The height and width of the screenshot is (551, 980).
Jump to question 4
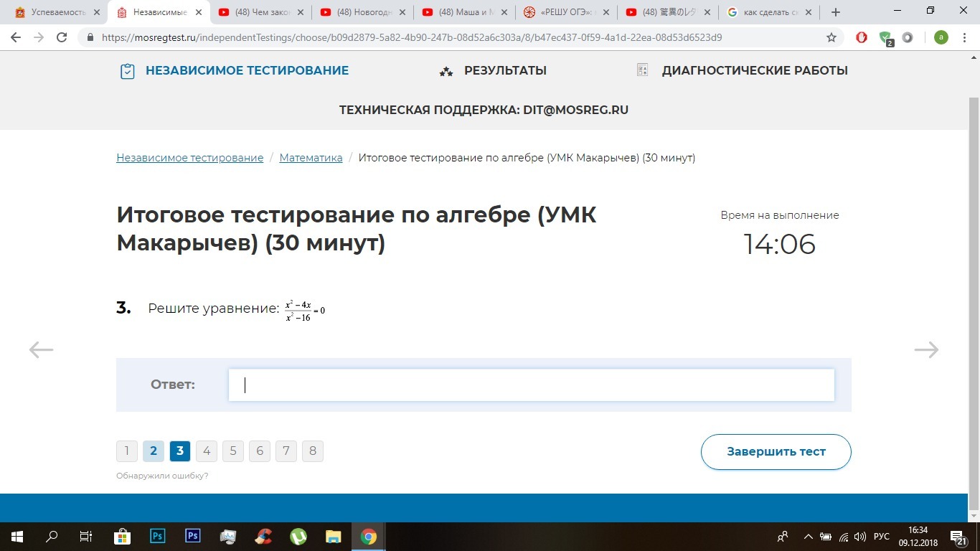[x=207, y=451]
